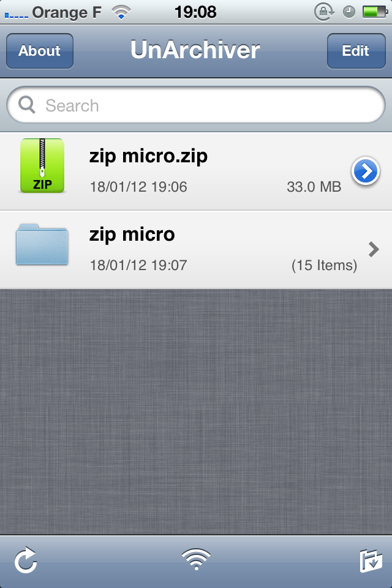Tap the 19:08 clock in status bar
The height and width of the screenshot is (588, 392).
pyautogui.click(x=195, y=12)
